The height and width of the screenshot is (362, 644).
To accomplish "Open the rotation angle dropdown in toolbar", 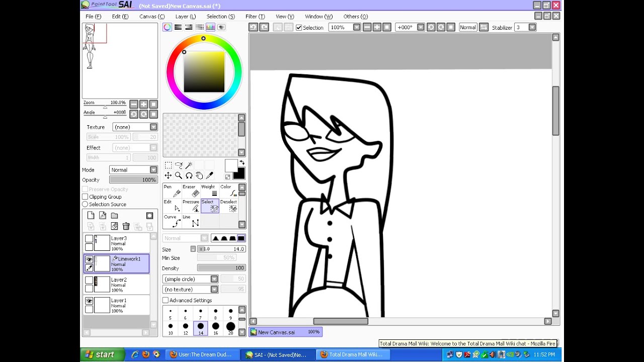I will click(x=421, y=27).
